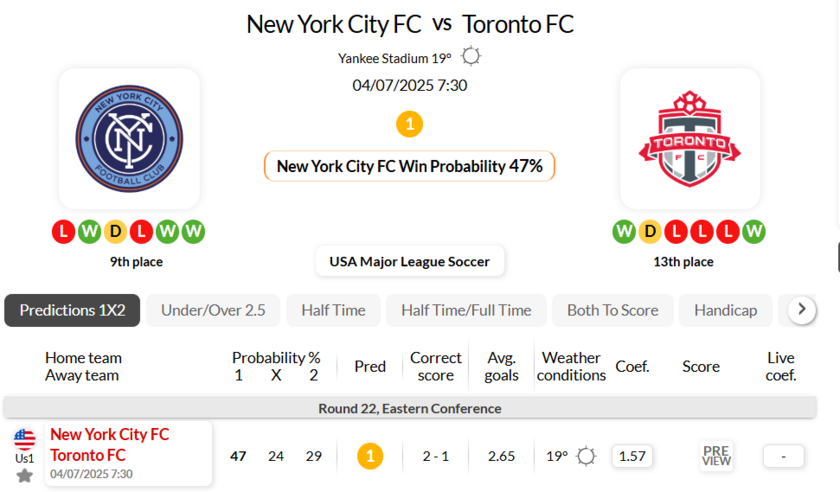Open New York City FC team link in row

(110, 435)
